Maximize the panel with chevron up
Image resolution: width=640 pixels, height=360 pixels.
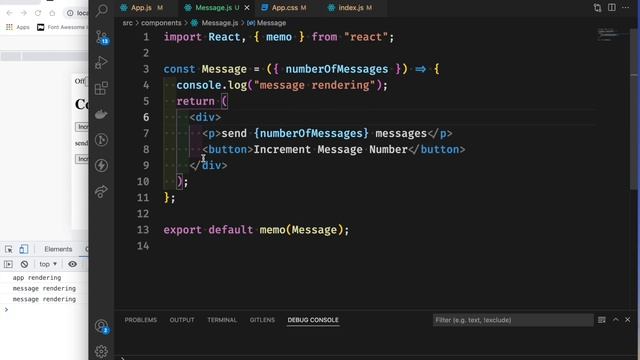[616, 320]
